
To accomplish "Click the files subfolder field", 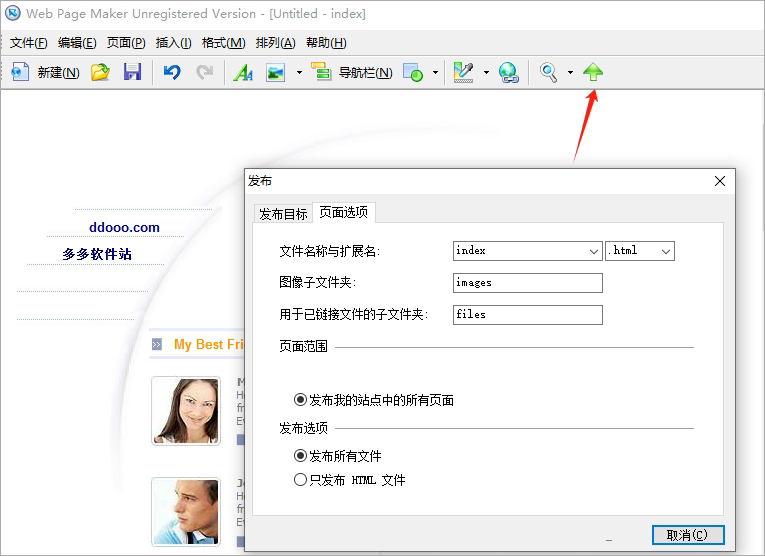I will click(527, 315).
